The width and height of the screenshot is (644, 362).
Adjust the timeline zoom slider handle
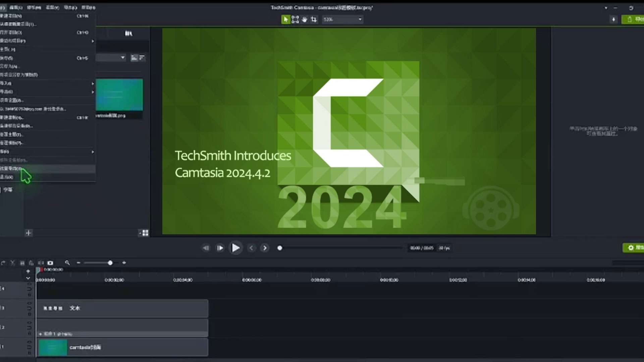point(110,263)
